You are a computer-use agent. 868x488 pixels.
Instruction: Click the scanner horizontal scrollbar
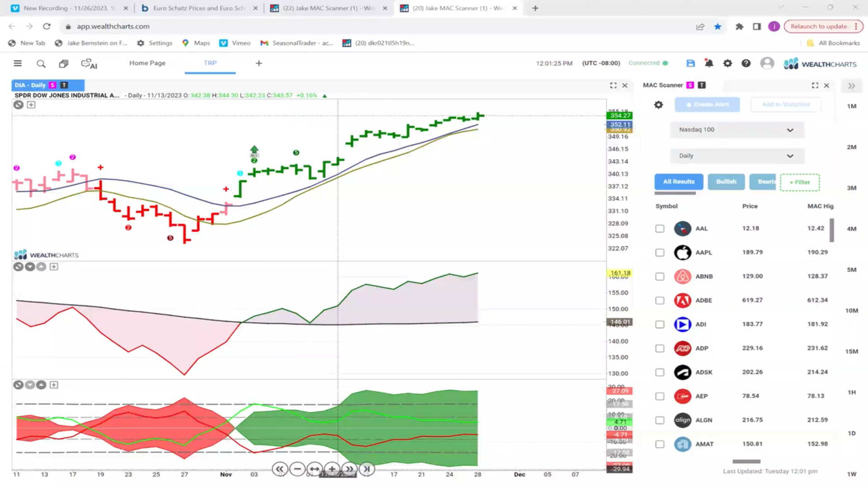[x=746, y=461]
